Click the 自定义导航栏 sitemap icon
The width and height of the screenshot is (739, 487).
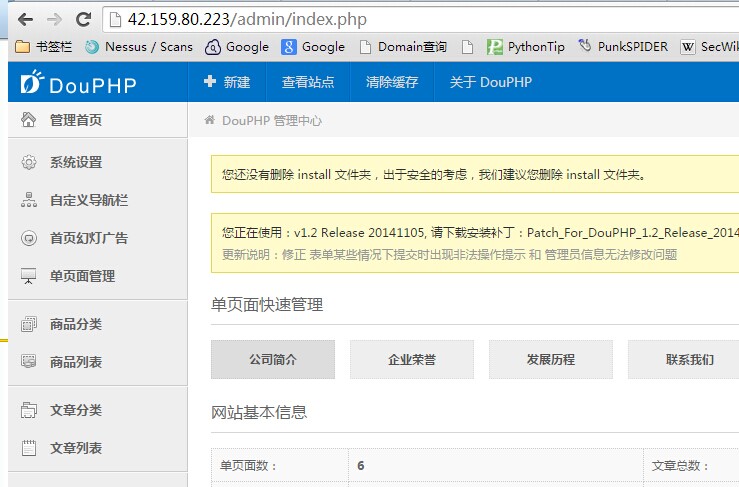click(29, 200)
